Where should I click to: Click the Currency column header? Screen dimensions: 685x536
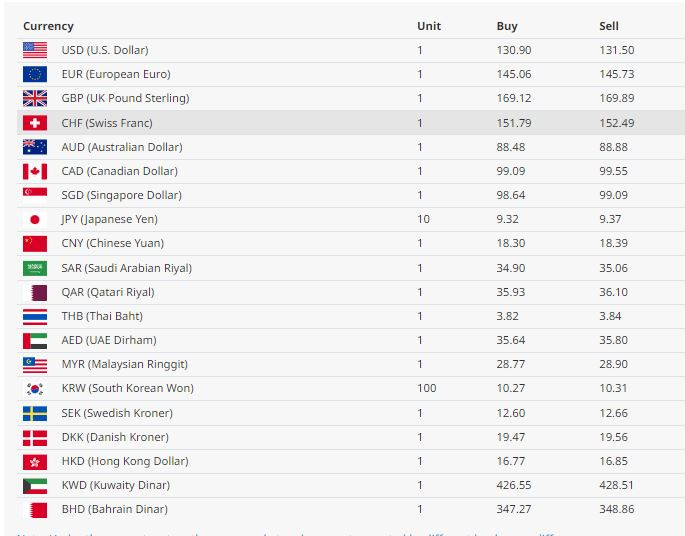48,26
